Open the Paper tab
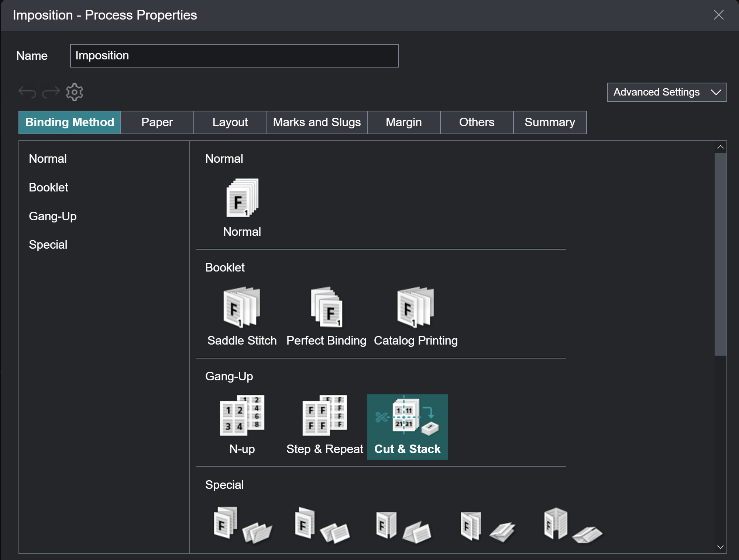Screen dimensions: 739x560 tap(157, 122)
